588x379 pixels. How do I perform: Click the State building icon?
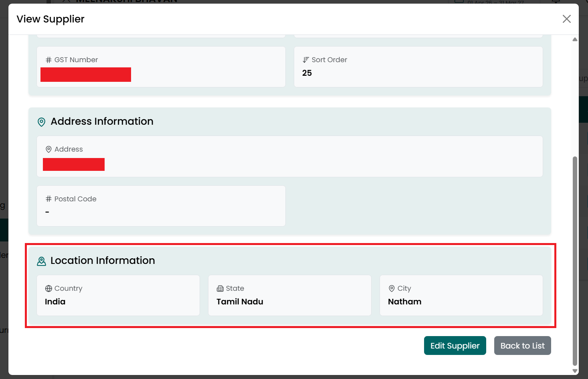tap(220, 288)
